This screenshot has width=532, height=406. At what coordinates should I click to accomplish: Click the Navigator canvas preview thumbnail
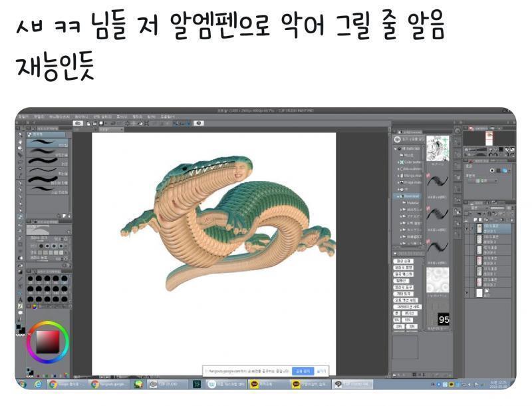pos(489,138)
